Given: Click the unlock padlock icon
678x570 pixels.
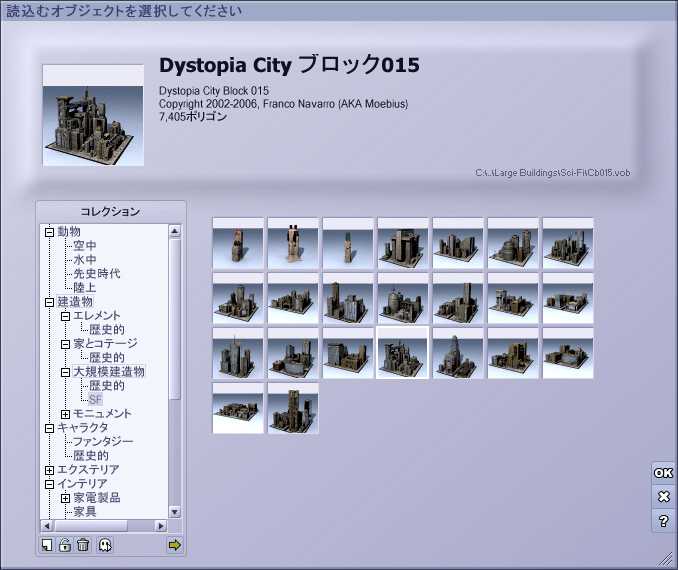Looking at the screenshot, I should (65, 545).
